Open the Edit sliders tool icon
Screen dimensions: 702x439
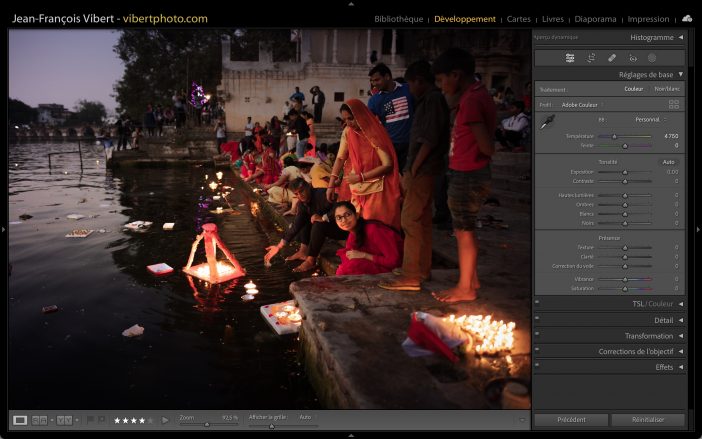(570, 58)
